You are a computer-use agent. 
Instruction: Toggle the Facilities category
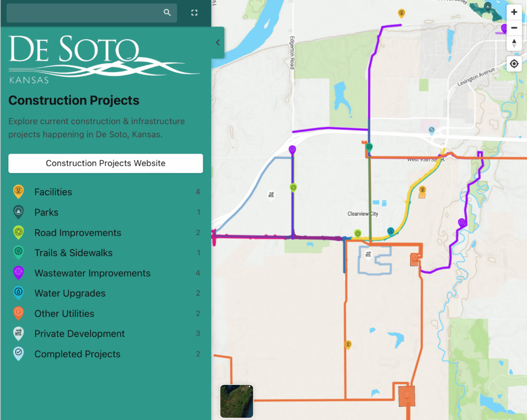(53, 192)
